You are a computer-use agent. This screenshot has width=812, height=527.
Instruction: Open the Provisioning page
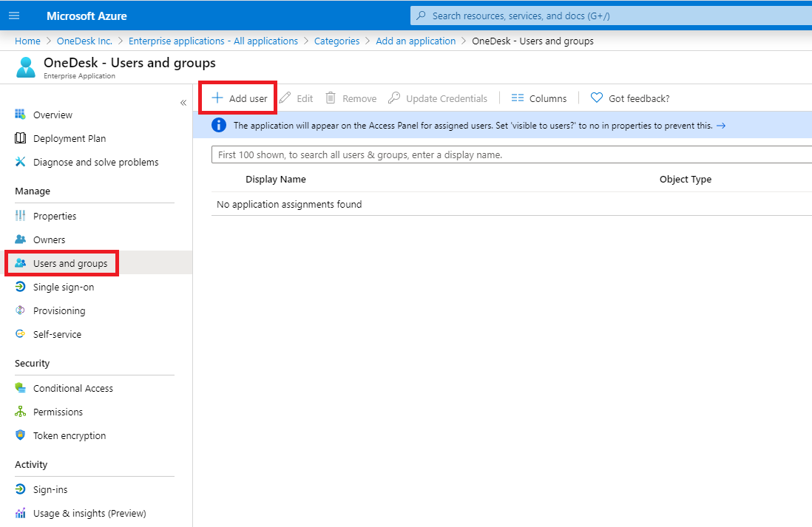click(59, 310)
